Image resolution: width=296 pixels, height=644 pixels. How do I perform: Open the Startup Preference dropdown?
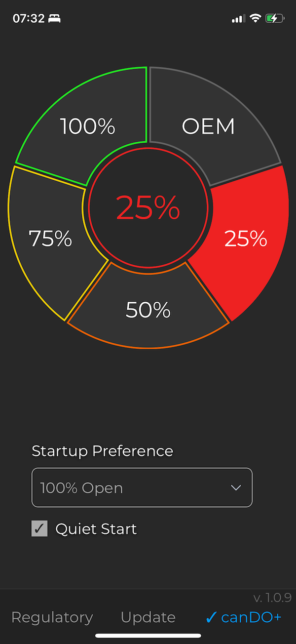[x=142, y=487]
